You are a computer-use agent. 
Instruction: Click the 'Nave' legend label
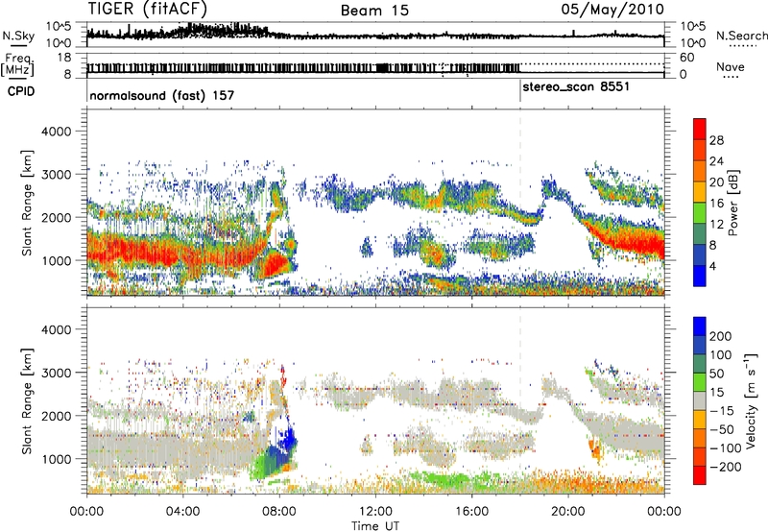click(731, 66)
